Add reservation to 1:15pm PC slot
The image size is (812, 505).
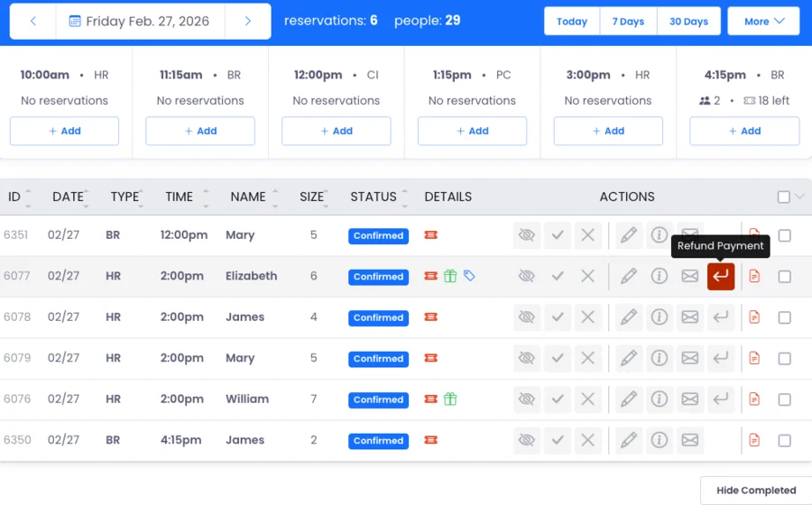(x=472, y=131)
